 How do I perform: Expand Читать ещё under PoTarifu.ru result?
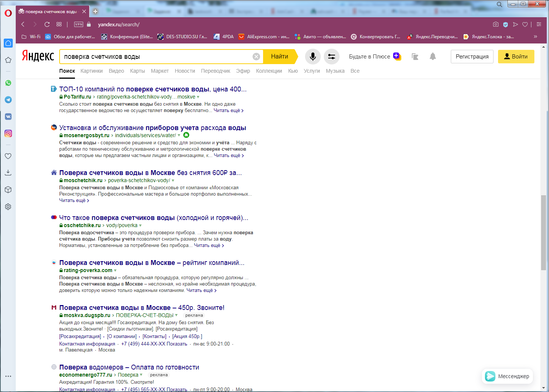coord(229,111)
